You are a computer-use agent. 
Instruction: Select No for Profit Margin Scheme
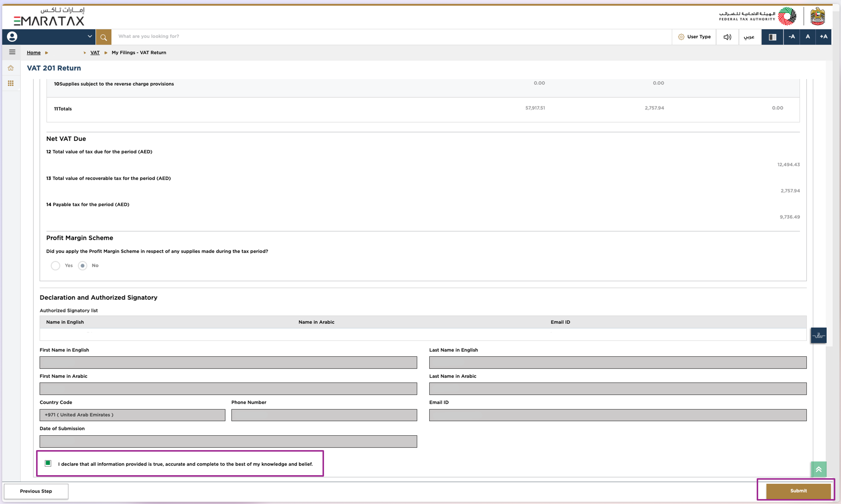click(x=82, y=266)
